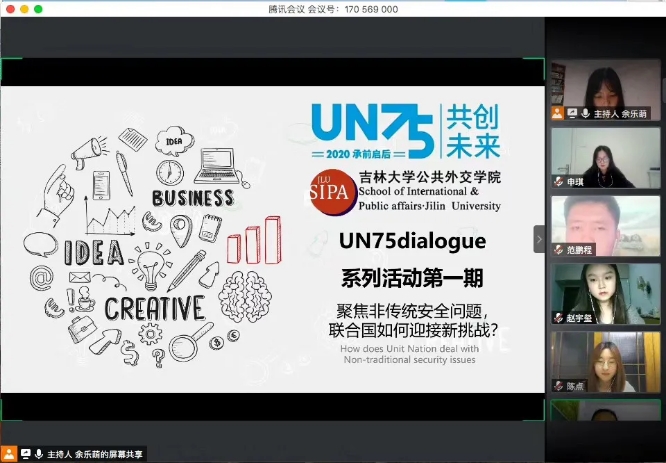Select 申琪's video thumbnail
Image resolution: width=666 pixels, height=463 pixels.
(605, 160)
